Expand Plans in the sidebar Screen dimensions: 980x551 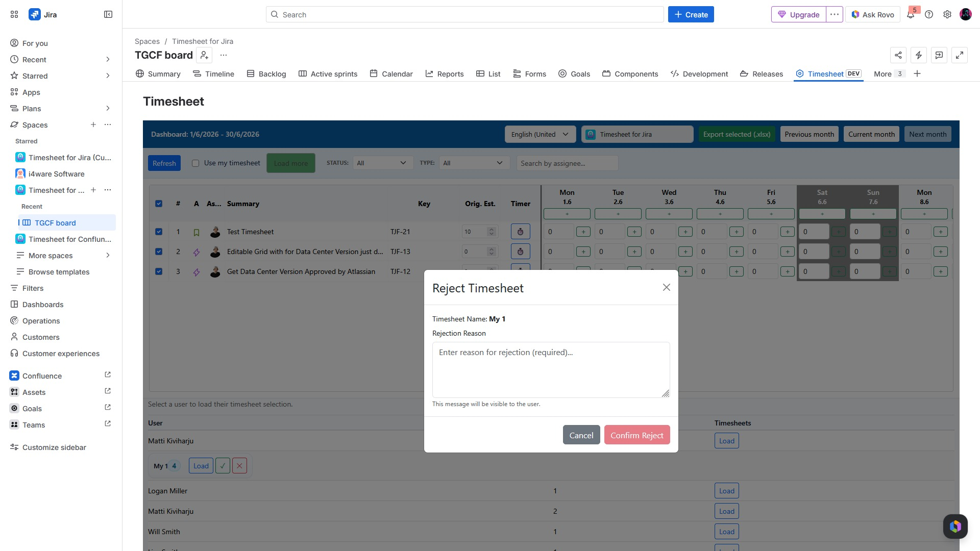tap(108, 109)
